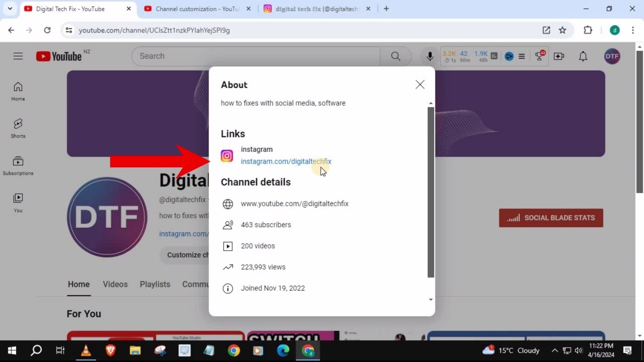
Task: Open Shorts in the left sidebar
Action: (x=18, y=129)
